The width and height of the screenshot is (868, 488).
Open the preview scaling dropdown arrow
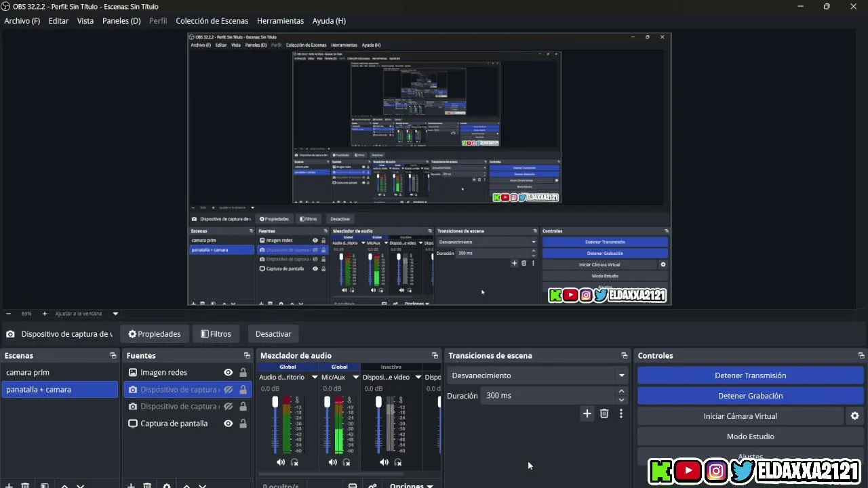115,314
